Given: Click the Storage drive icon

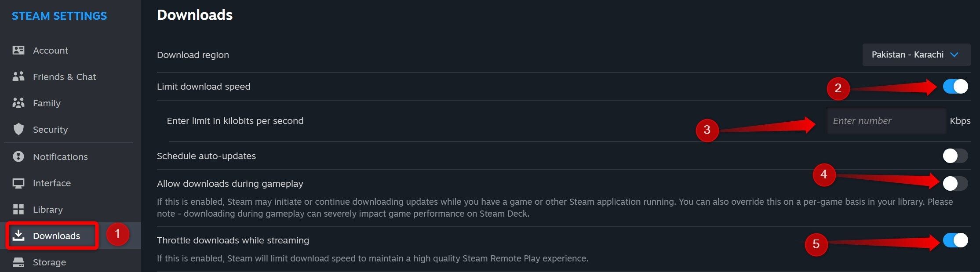Looking at the screenshot, I should point(18,262).
